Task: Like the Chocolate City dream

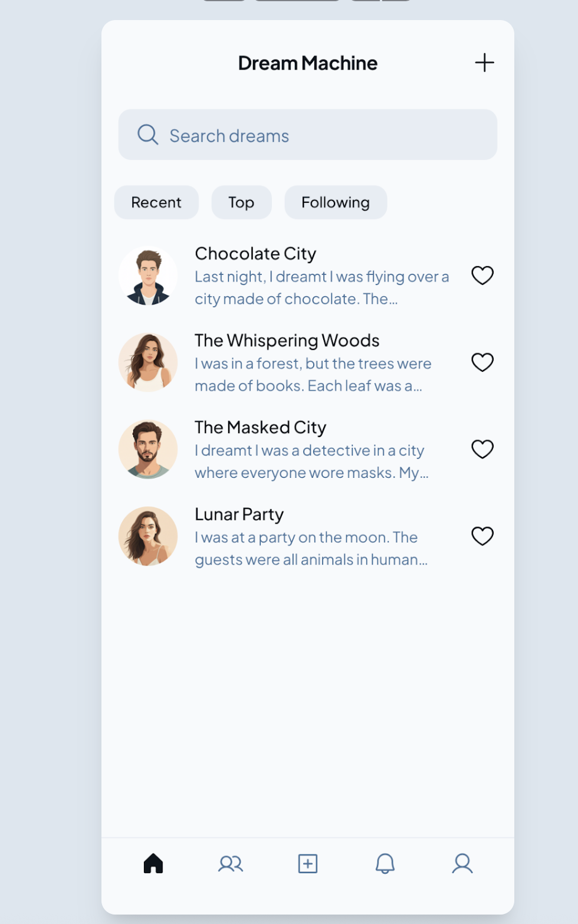Action: [x=482, y=276]
